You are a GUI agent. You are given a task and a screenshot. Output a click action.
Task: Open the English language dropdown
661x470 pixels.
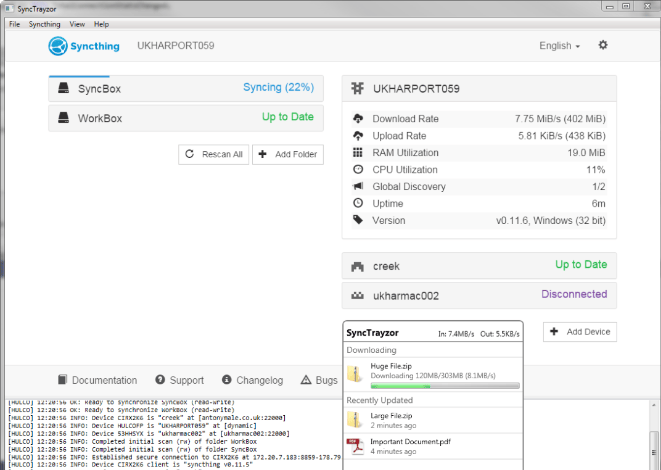coord(559,46)
